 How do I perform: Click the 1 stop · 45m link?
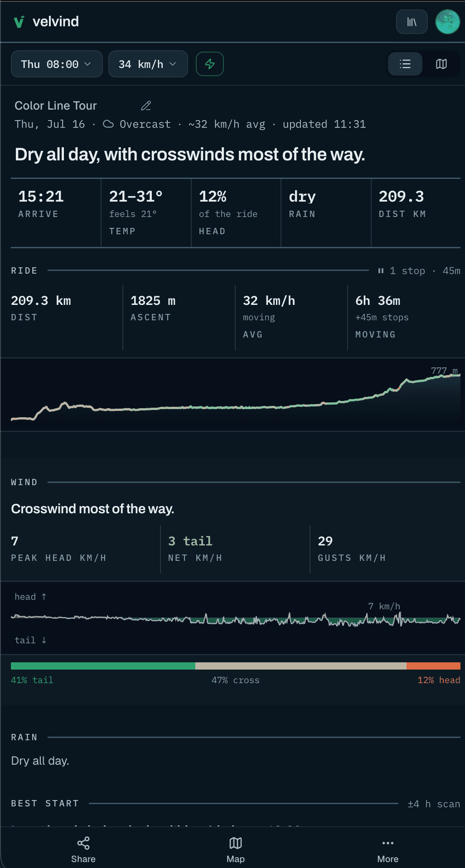point(419,270)
